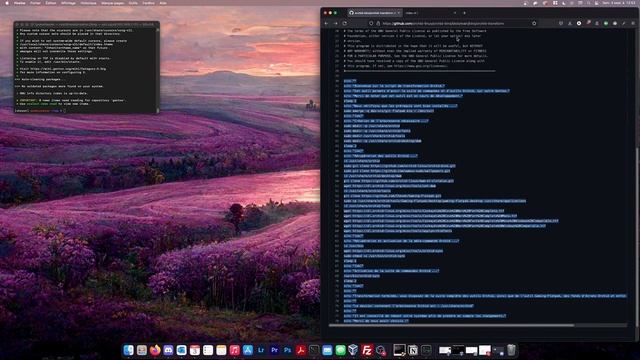Click the browser window's vertical scrollbar
This screenshot has width=640, height=360.
tap(637, 237)
